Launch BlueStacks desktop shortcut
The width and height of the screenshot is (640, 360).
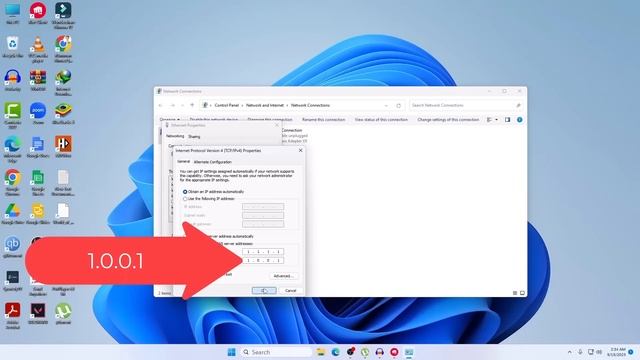63,113
